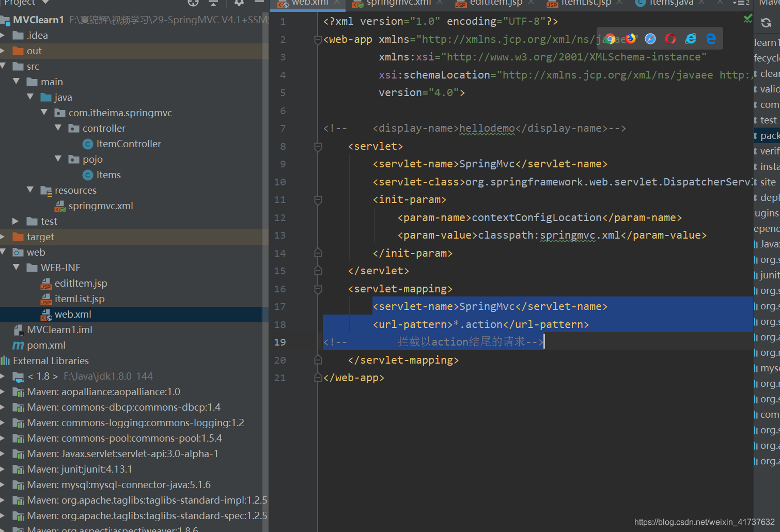The height and width of the screenshot is (532, 780).
Task: Select Maven test lifecycle goal
Action: (x=768, y=120)
